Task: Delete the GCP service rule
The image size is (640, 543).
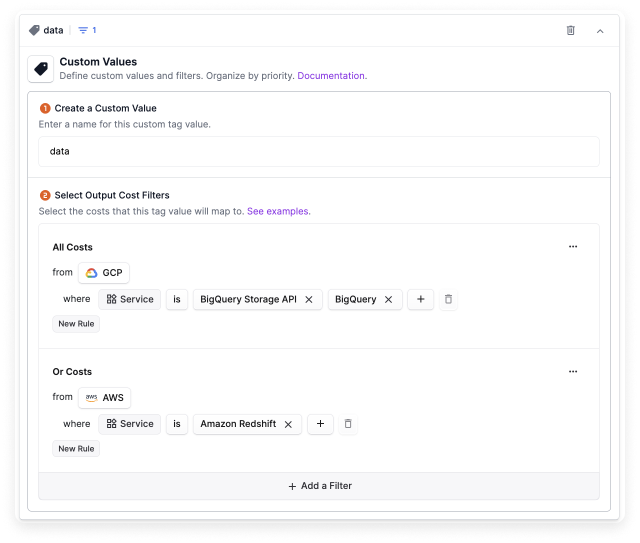Action: coord(448,299)
